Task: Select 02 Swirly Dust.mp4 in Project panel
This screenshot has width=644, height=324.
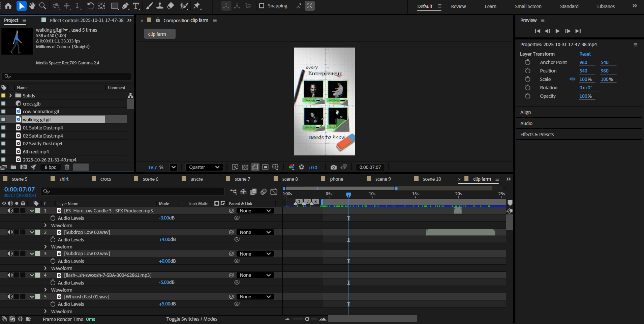Action: tap(42, 144)
